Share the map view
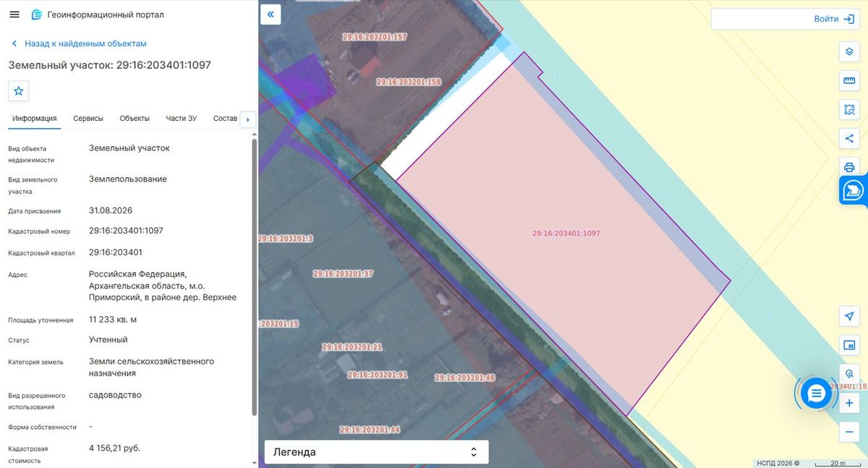This screenshot has width=868, height=468. [849, 139]
